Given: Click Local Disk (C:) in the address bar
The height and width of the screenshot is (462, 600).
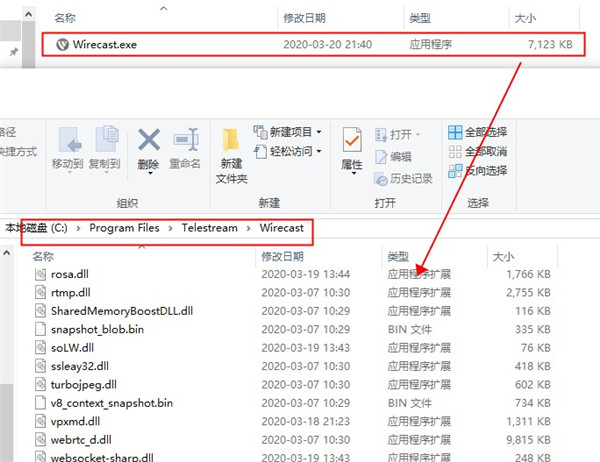Looking at the screenshot, I should (36, 228).
